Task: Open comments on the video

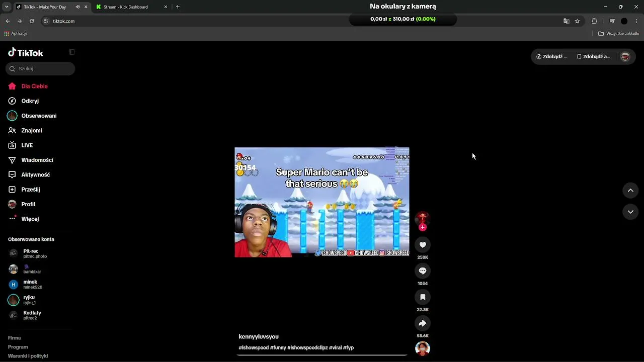Action: click(x=423, y=271)
